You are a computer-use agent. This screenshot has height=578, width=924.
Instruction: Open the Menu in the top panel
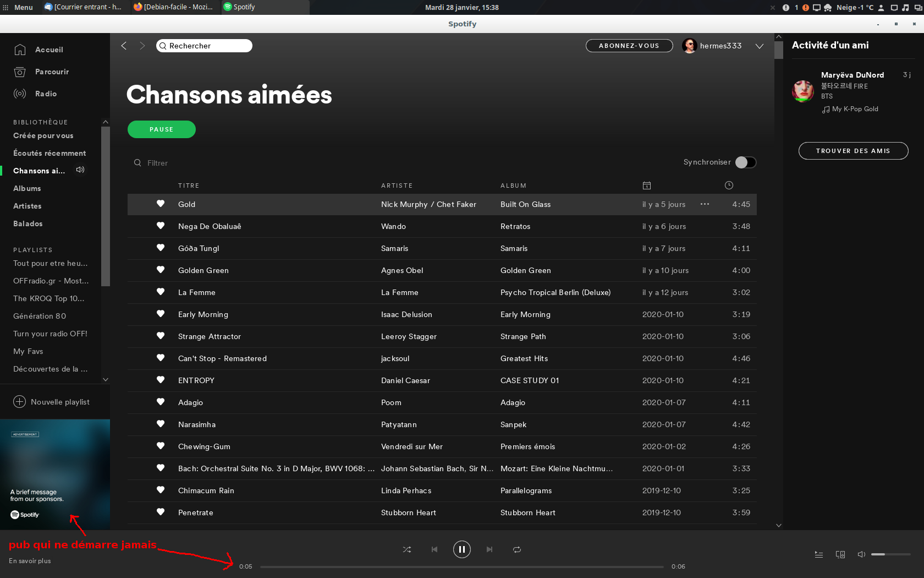[18, 7]
